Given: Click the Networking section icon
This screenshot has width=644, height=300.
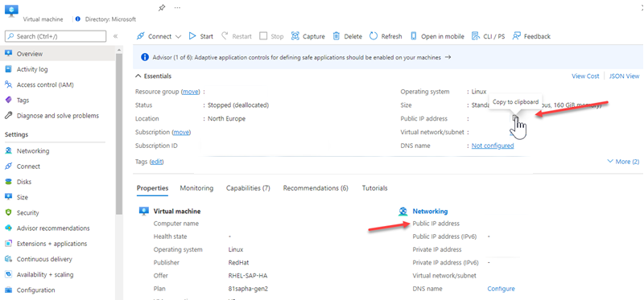Looking at the screenshot, I should click(x=403, y=212).
